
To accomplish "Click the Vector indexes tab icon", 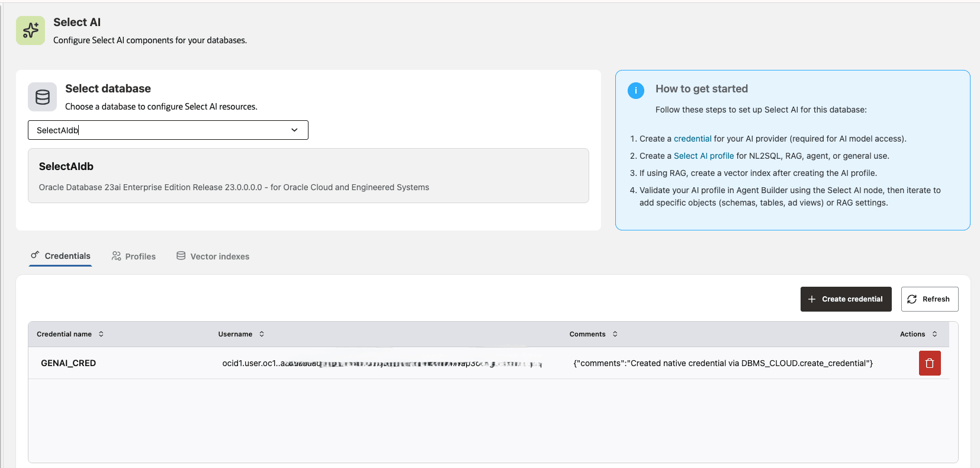I will tap(181, 256).
